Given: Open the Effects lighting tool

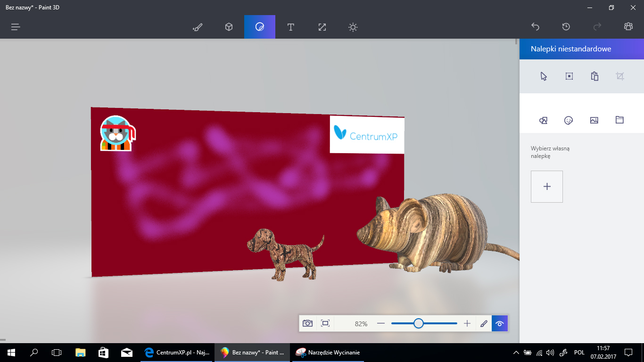Looking at the screenshot, I should point(353,27).
